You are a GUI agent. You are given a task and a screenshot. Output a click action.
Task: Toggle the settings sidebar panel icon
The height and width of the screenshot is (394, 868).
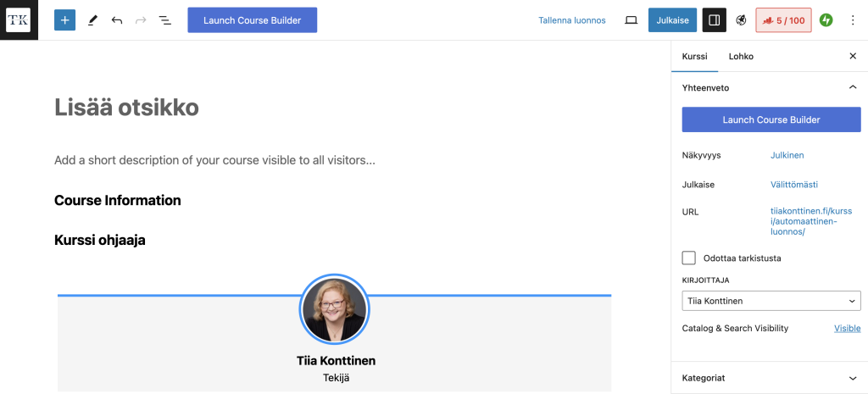coord(714,19)
